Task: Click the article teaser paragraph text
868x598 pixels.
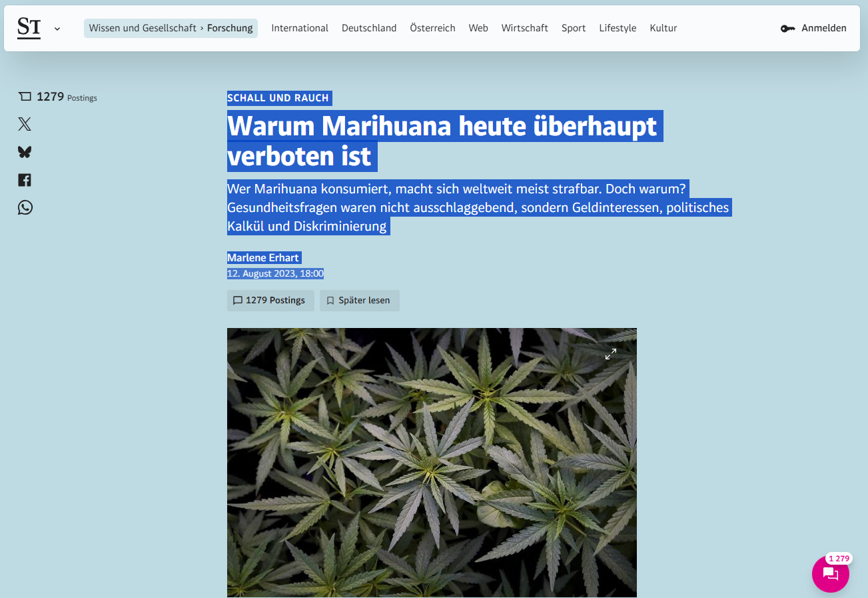Action: click(x=479, y=207)
